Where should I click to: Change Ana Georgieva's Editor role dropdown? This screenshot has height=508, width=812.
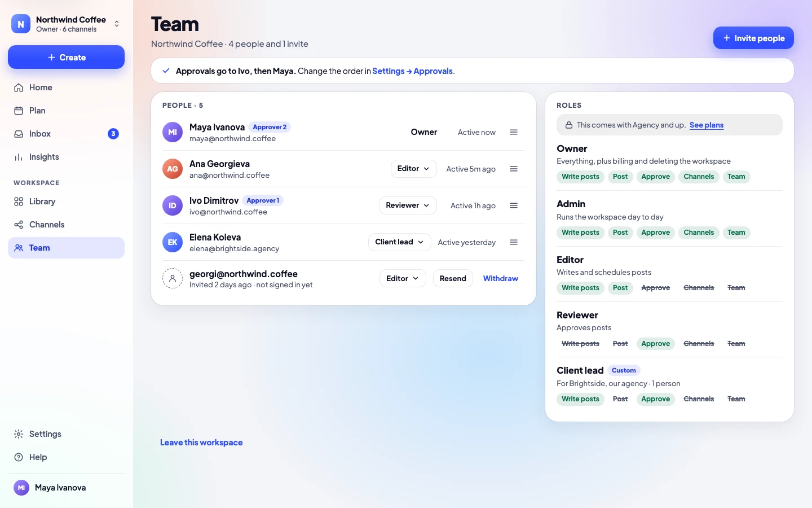coord(413,169)
